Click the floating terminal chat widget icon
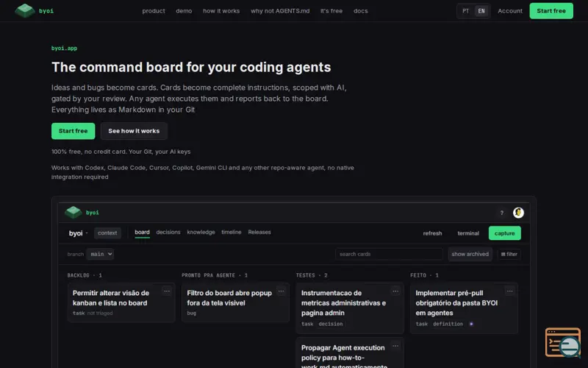The image size is (588, 368). (563, 343)
